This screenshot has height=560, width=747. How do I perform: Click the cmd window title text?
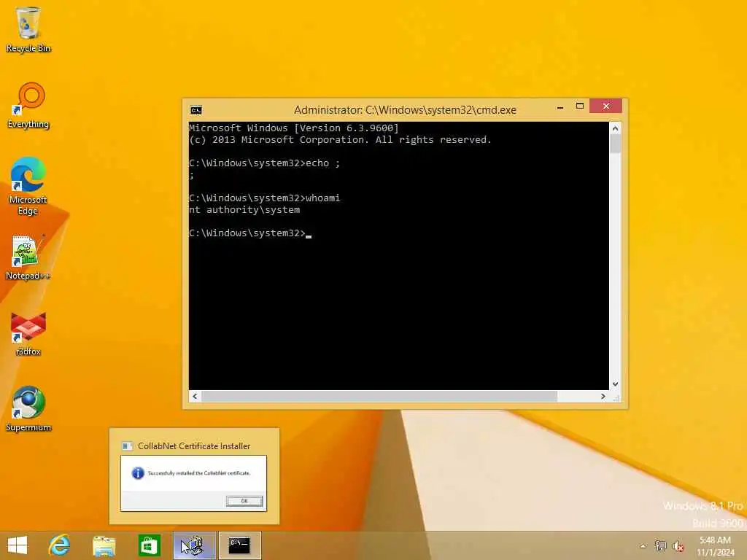click(x=405, y=110)
